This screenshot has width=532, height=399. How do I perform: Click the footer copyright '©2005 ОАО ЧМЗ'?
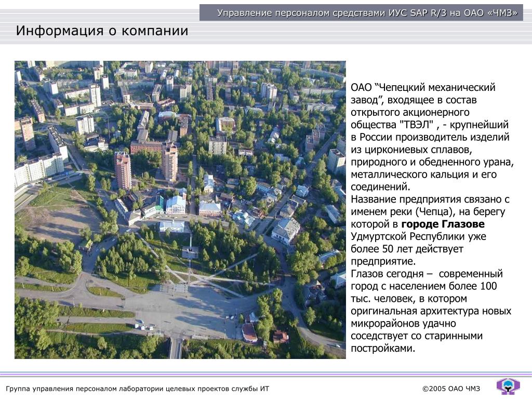pyautogui.click(x=451, y=389)
